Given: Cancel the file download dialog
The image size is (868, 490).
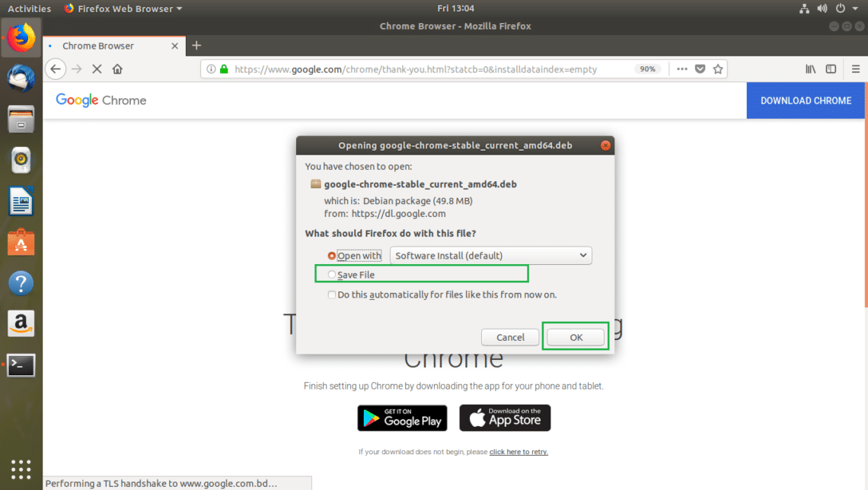Looking at the screenshot, I should (510, 337).
